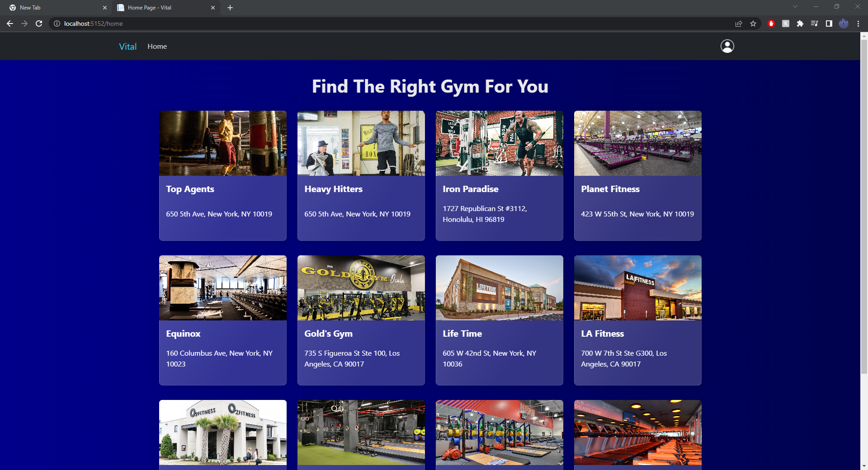Click the browser back arrow
Viewport: 868px width, 470px height.
coord(9,23)
